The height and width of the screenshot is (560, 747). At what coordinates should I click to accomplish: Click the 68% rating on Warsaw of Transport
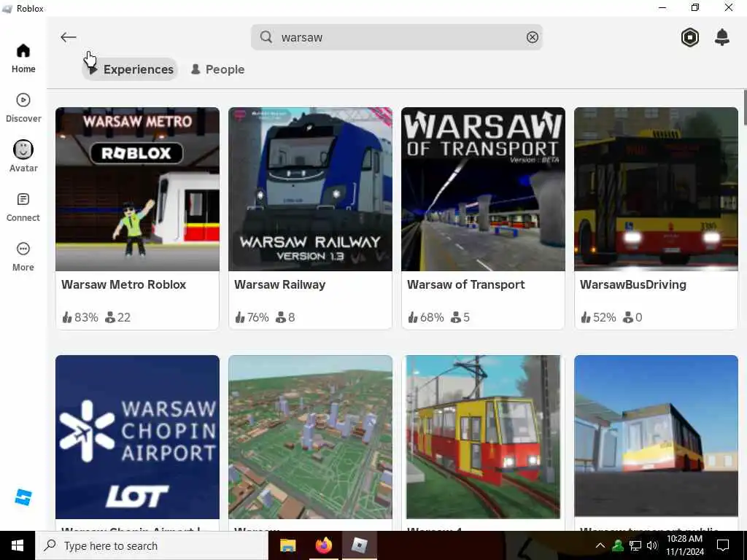[426, 317]
